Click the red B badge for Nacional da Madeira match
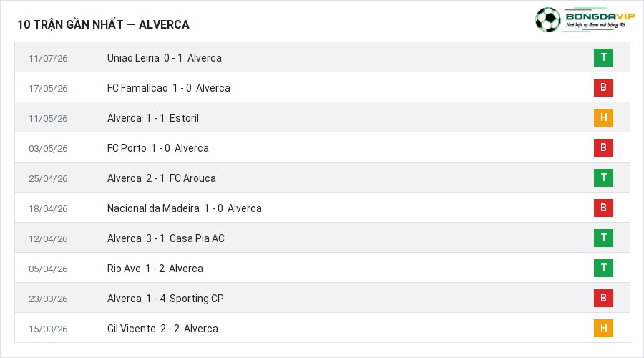 click(603, 208)
